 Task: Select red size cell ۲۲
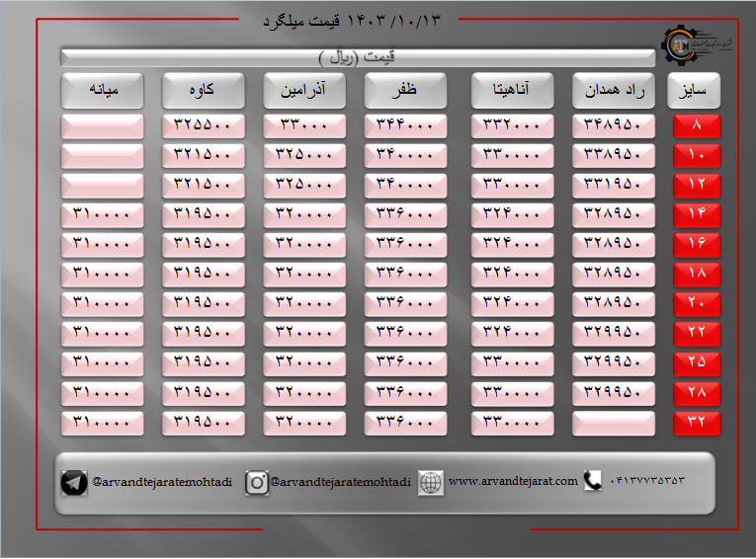(697, 334)
